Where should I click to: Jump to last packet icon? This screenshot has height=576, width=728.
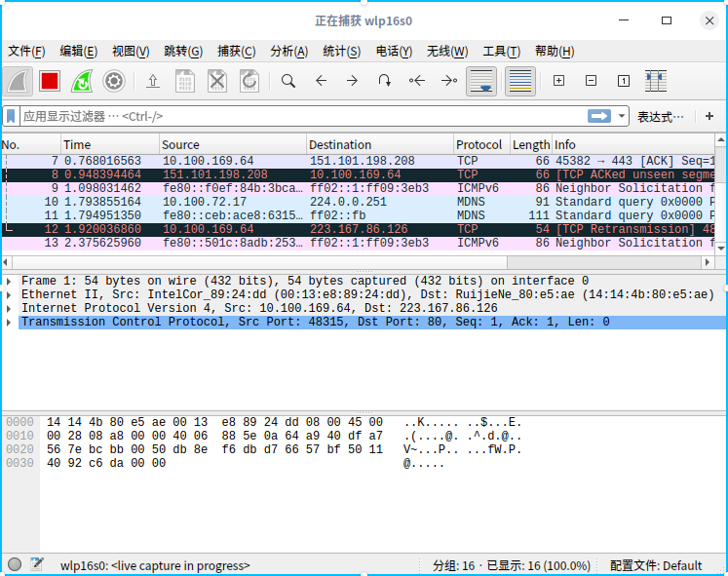click(x=449, y=81)
